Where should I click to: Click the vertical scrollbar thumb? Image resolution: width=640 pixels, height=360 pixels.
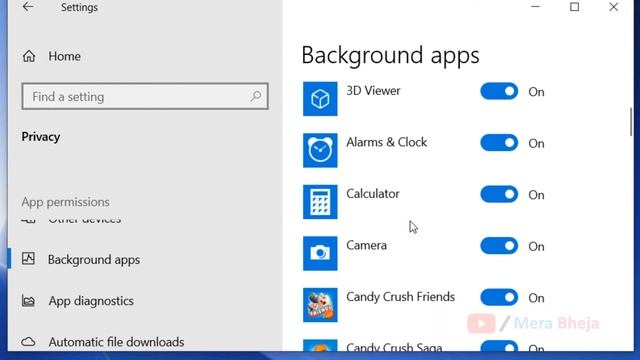click(x=631, y=122)
